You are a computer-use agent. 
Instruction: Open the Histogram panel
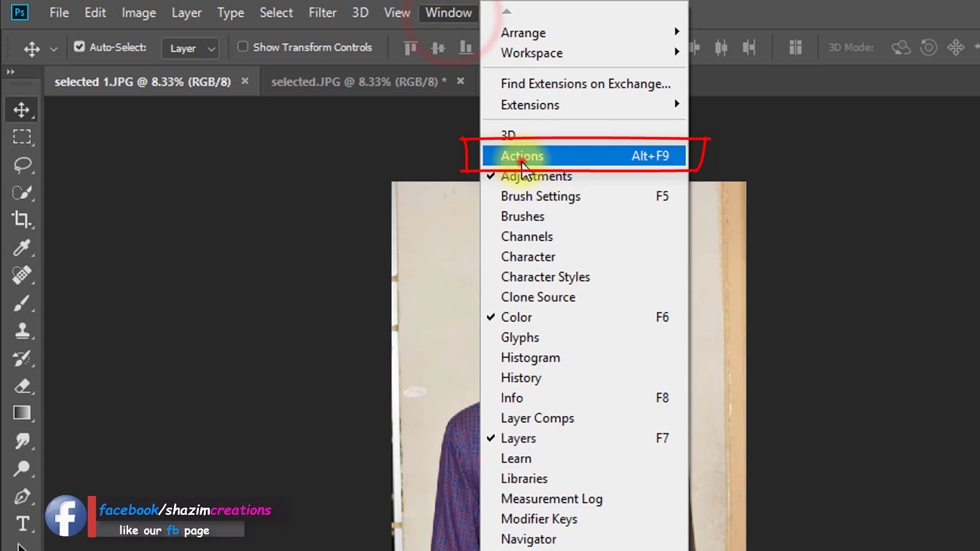(x=584, y=358)
